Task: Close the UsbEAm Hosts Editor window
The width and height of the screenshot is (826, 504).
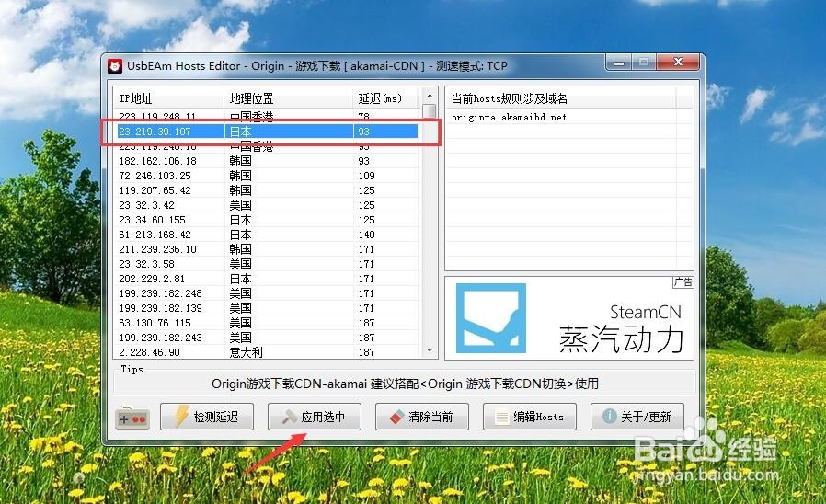Action: [678, 63]
